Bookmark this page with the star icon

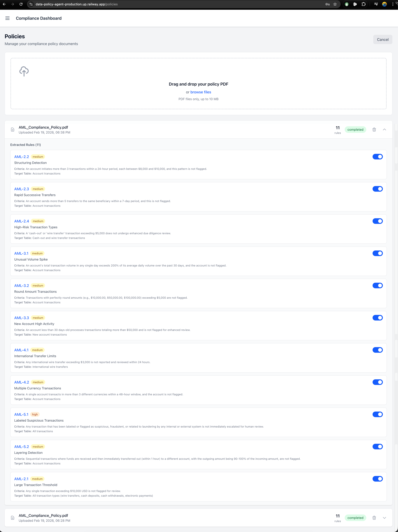point(335,4)
